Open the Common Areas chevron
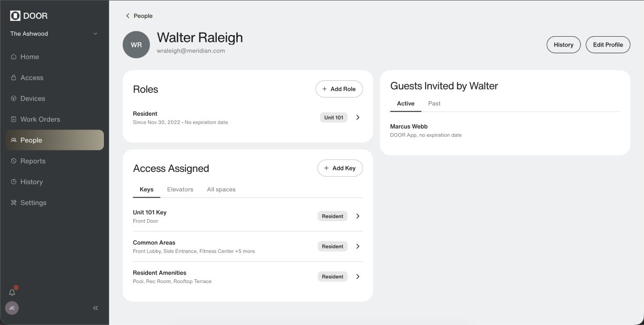 (358, 246)
